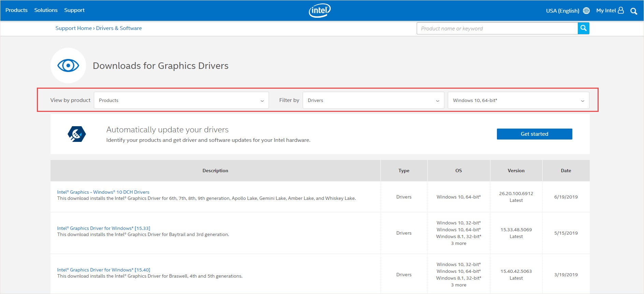Expand the Products dropdown under View by product

[x=181, y=100]
